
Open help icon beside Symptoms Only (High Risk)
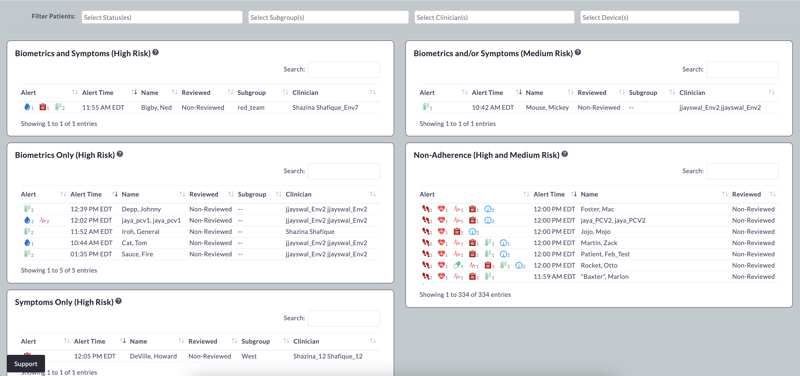click(x=118, y=301)
